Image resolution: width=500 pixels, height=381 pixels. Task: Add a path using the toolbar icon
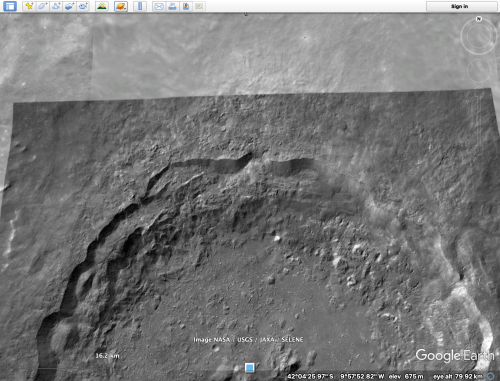[x=56, y=6]
